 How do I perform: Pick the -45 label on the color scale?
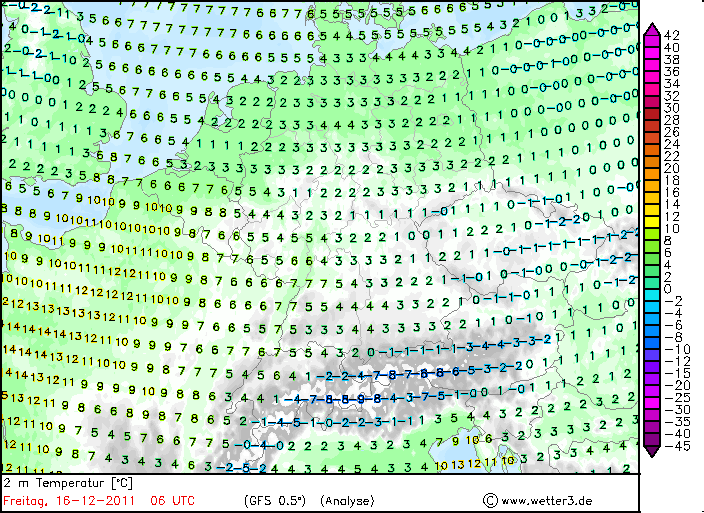click(672, 445)
